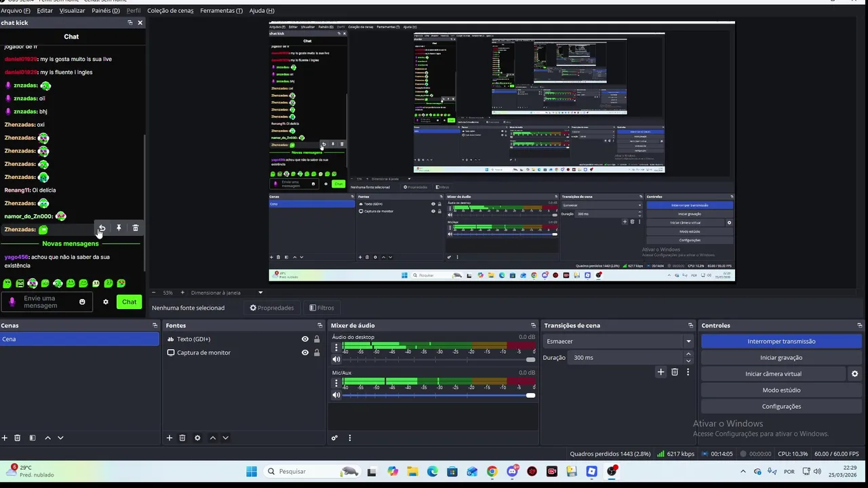Screen dimensions: 868x488
Task: Open options menu for Mic/Aux channel
Action: tap(336, 382)
